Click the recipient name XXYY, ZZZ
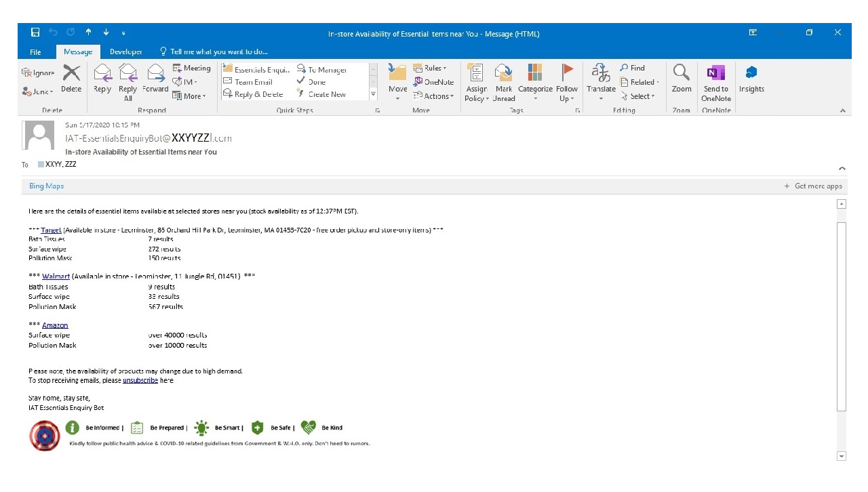The image size is (868, 492). coord(60,165)
